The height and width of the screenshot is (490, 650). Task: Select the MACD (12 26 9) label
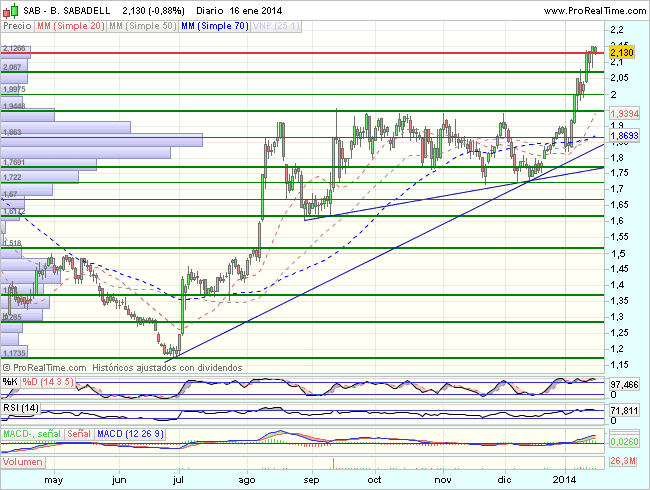click(130, 434)
